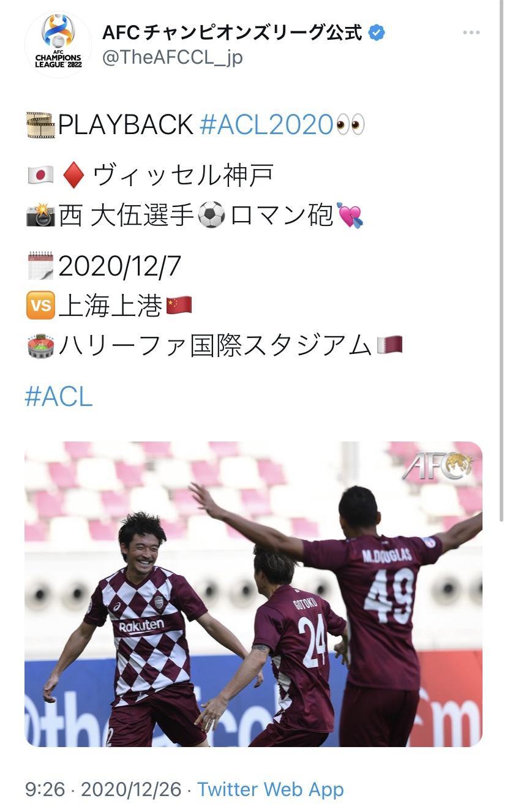Open the three-dot tweet options menu
The image size is (507, 812).
[x=471, y=32]
